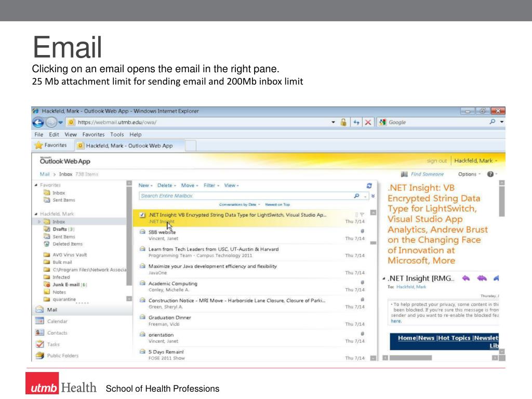Click the 'here' link to unblock content
This screenshot has width=532, height=399.
[x=396, y=321]
